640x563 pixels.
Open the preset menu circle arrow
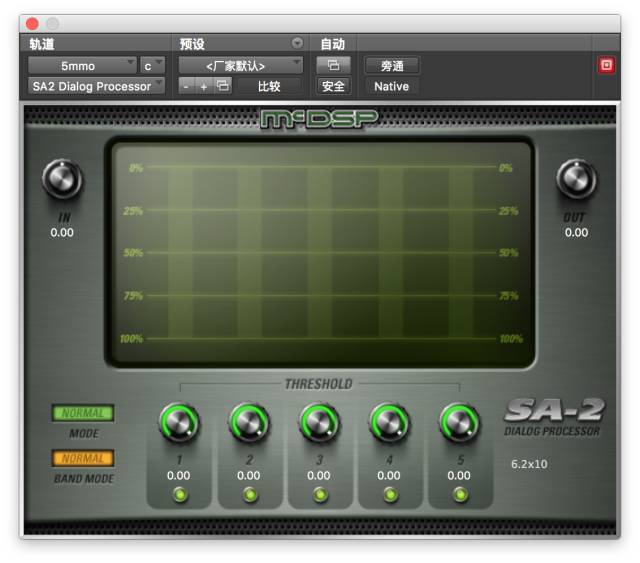(298, 43)
